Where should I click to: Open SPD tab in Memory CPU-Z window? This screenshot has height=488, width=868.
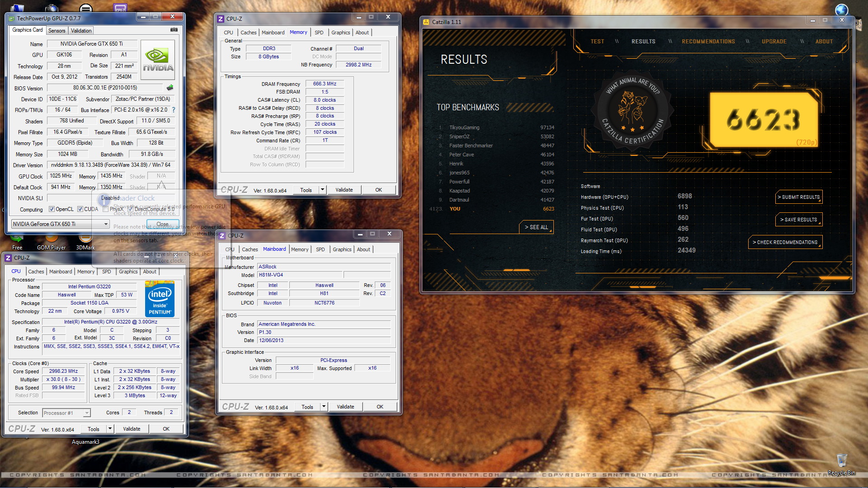pos(319,33)
